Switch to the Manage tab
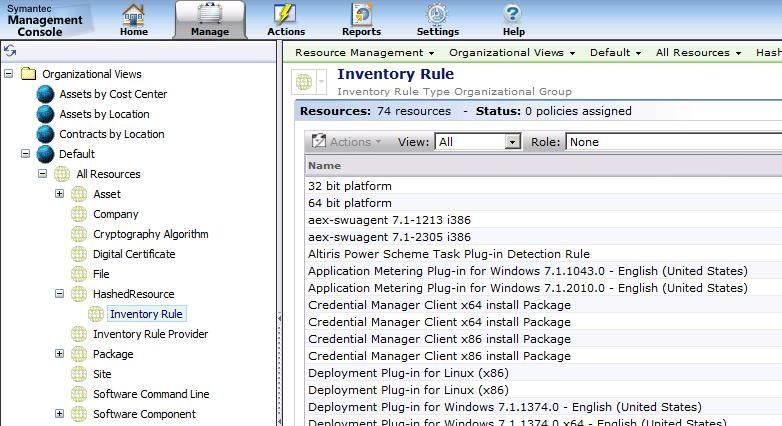 tap(209, 20)
